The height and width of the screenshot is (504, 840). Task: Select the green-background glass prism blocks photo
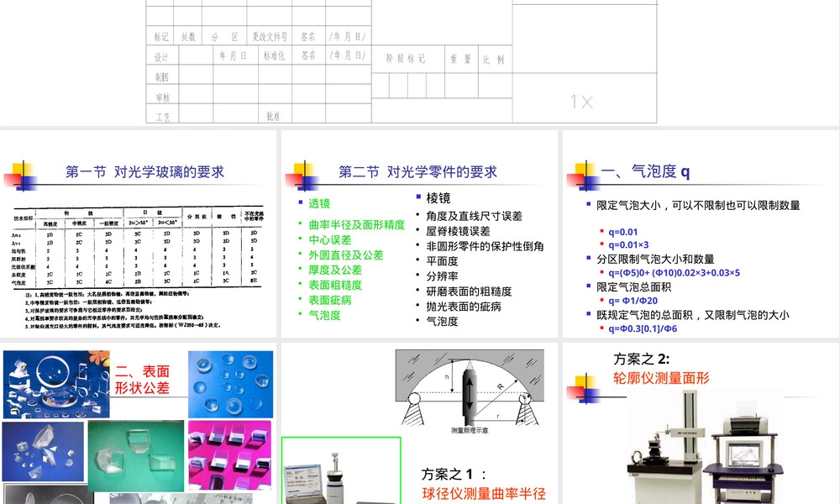(136, 456)
